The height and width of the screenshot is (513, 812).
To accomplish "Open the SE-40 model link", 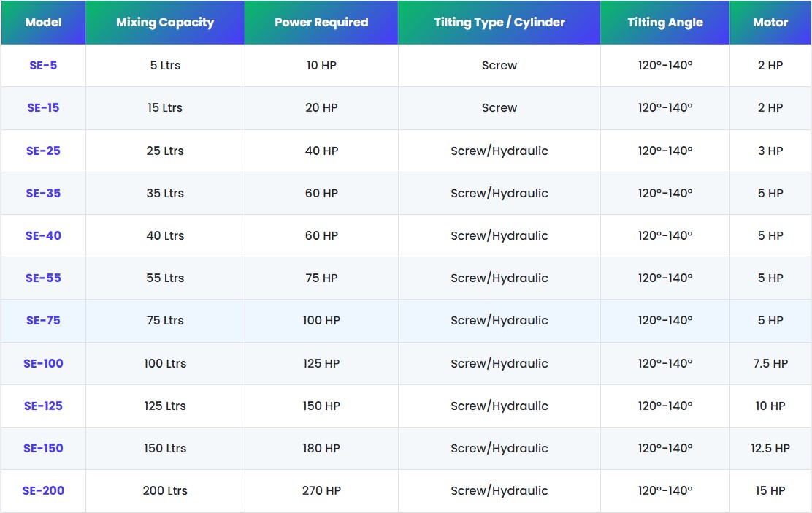I will (44, 236).
